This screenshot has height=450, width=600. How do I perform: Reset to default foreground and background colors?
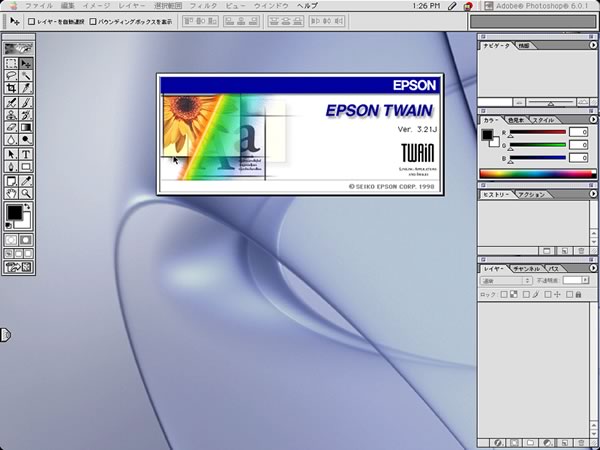point(9,225)
